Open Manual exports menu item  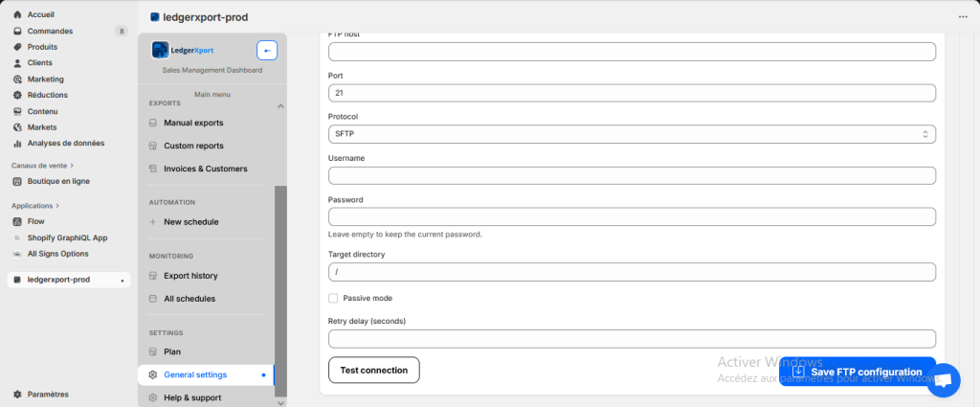click(193, 123)
